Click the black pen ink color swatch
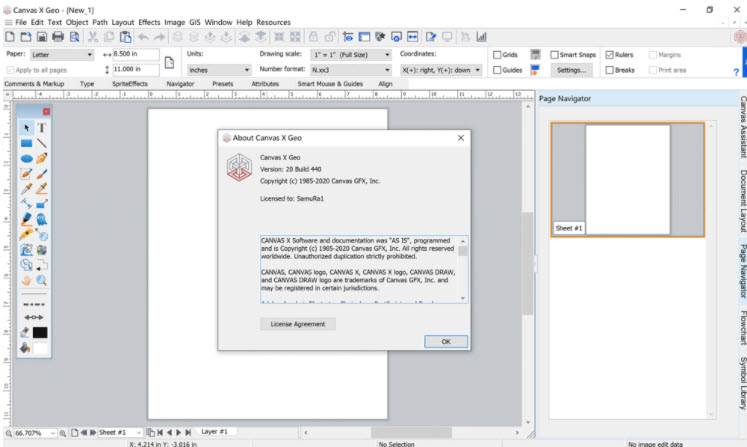The image size is (747, 447). (x=40, y=333)
